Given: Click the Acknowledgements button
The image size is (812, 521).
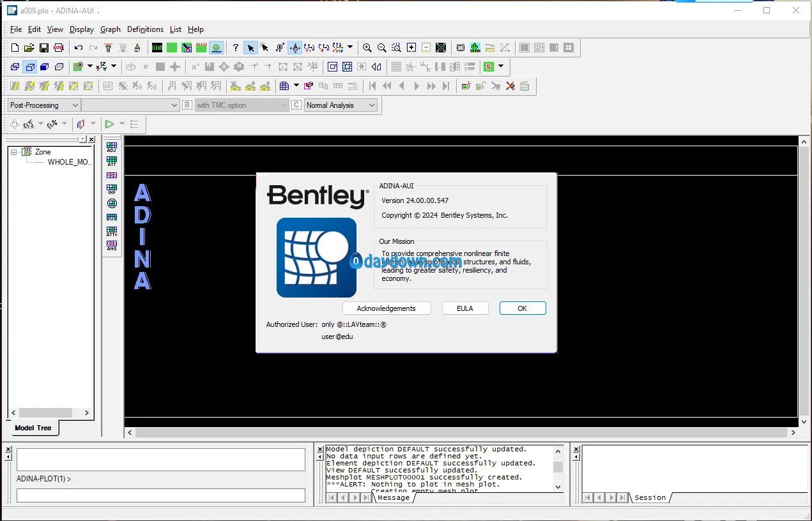Looking at the screenshot, I should [387, 308].
